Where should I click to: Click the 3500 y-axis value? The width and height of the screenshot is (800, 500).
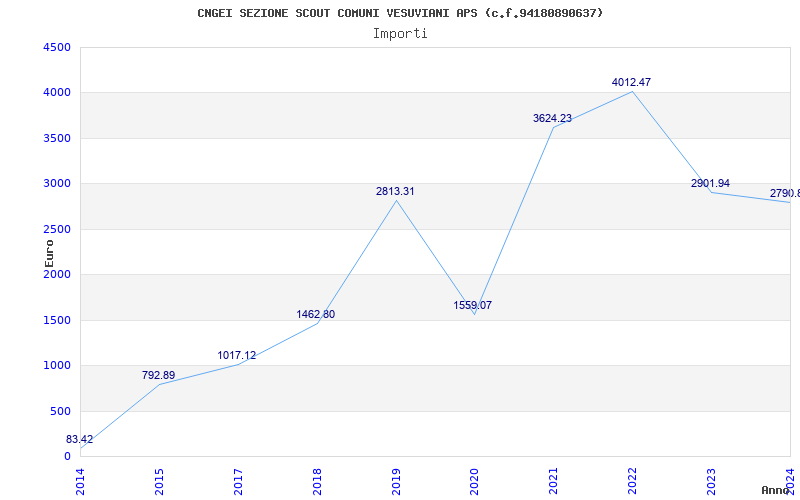click(57, 138)
